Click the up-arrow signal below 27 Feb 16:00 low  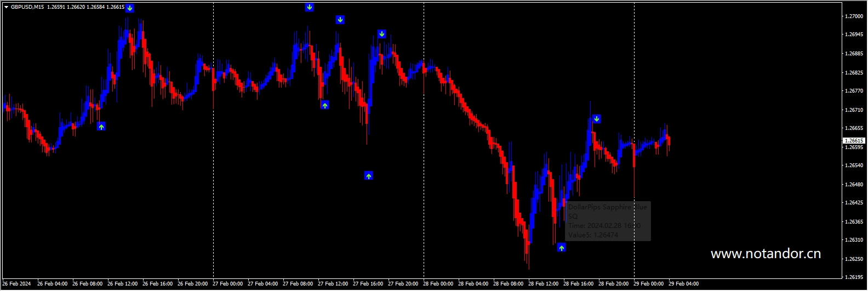(x=369, y=176)
